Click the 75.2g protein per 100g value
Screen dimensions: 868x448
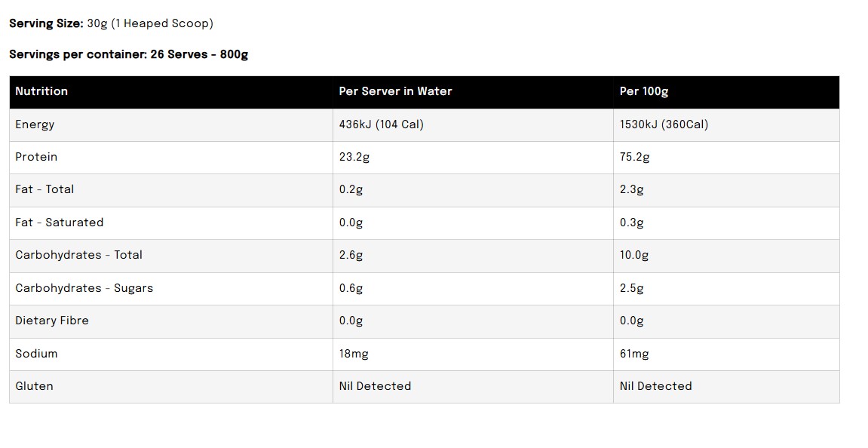tap(634, 158)
